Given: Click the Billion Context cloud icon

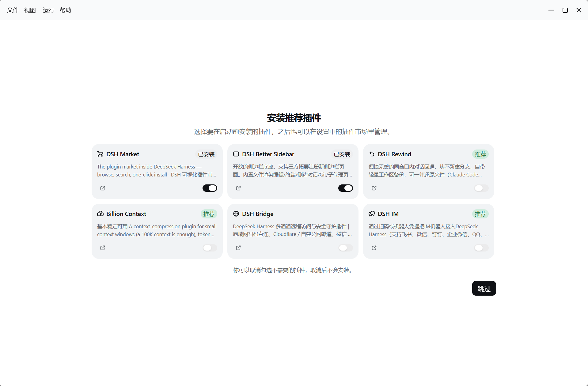Looking at the screenshot, I should tap(100, 214).
